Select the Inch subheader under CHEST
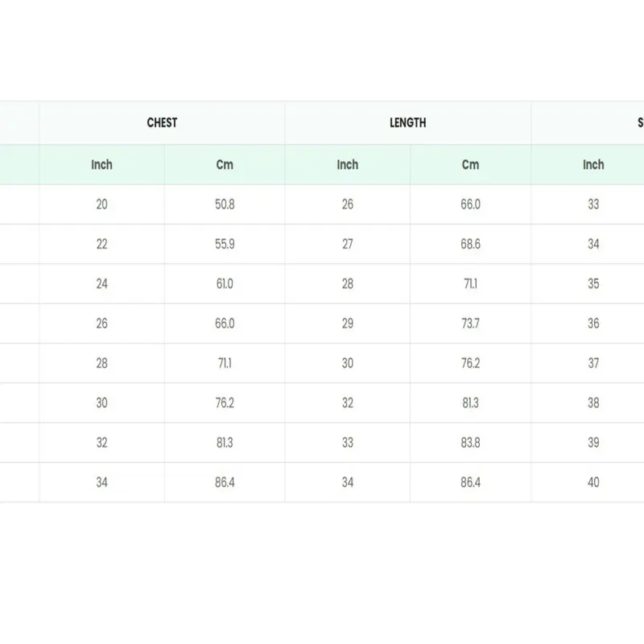Screen dimensions: 644x644 click(101, 165)
